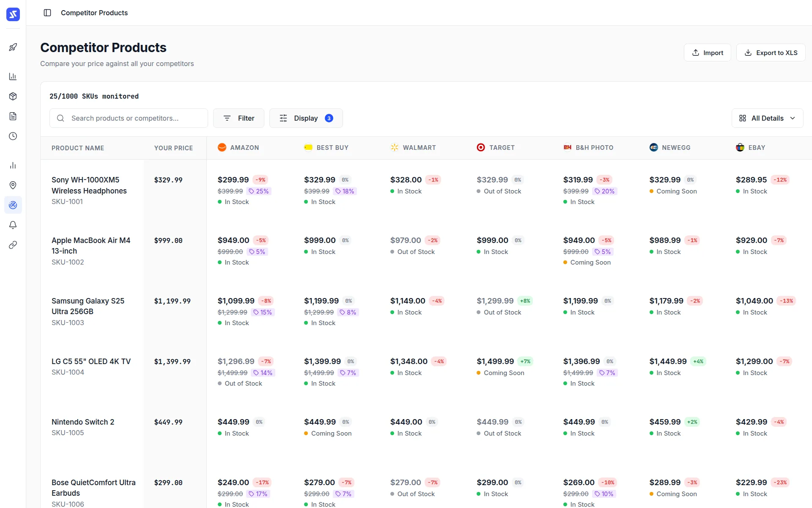Select the active radar target sidebar icon
The width and height of the screenshot is (812, 508).
[x=13, y=205]
